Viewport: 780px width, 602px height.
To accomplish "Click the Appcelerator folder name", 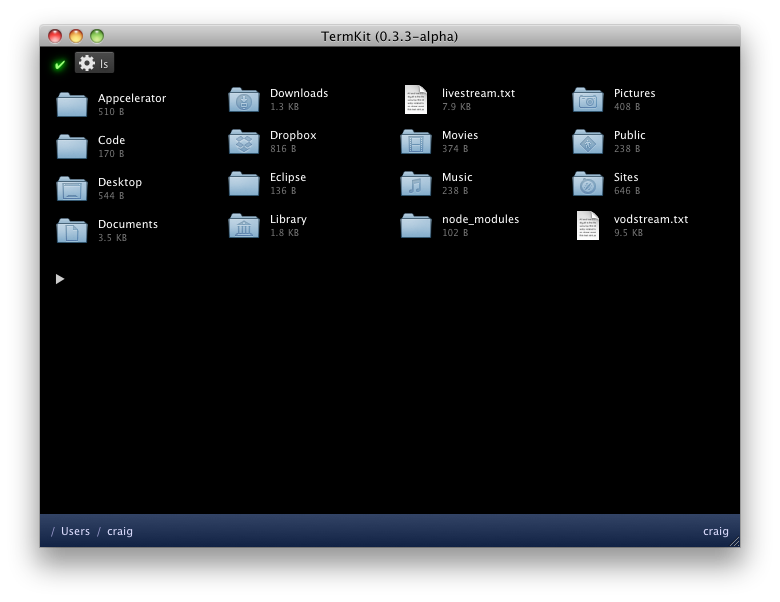I will 132,98.
